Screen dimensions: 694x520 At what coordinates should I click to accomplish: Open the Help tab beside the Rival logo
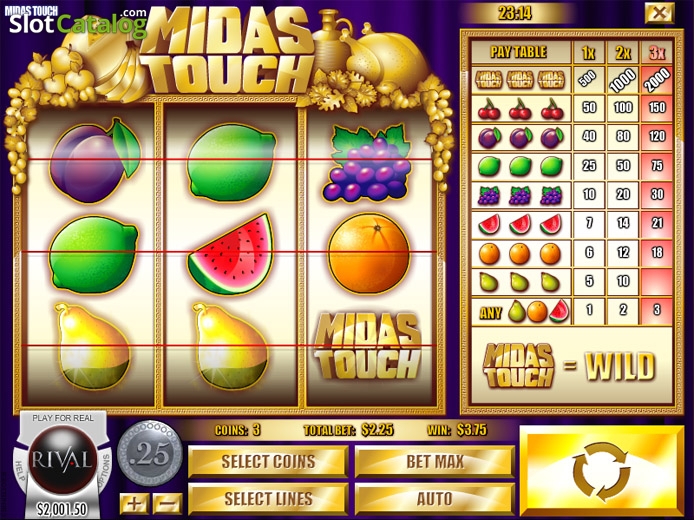[20, 470]
